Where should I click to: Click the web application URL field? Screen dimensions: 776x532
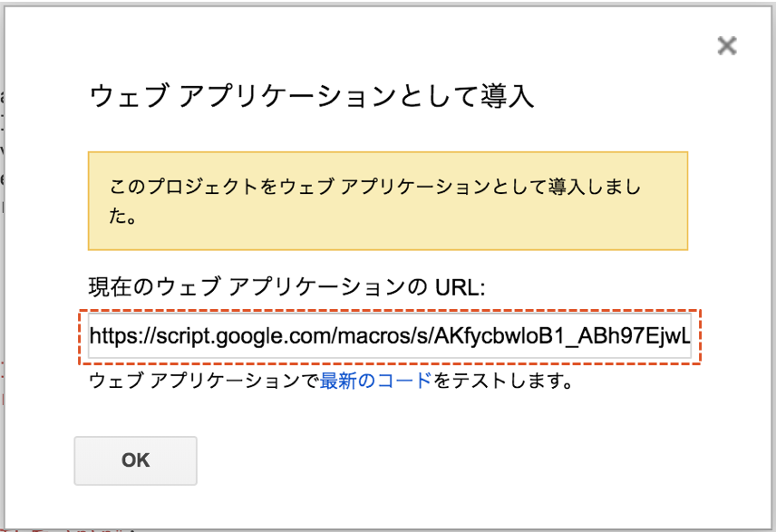391,338
